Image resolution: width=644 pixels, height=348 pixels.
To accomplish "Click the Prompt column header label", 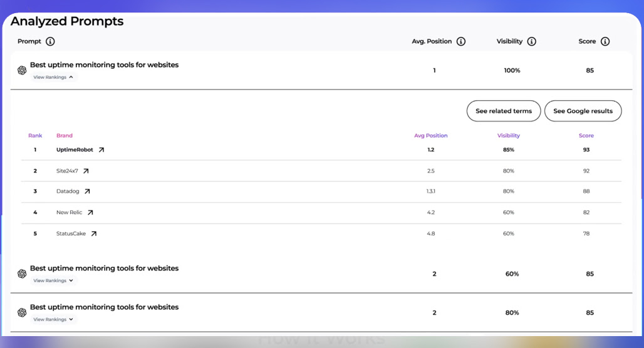I will tap(29, 41).
